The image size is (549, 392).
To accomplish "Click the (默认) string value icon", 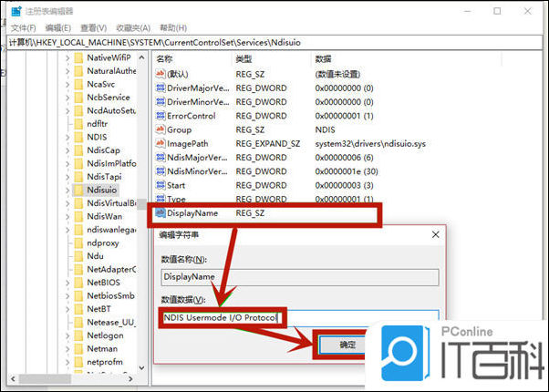I will click(x=161, y=74).
